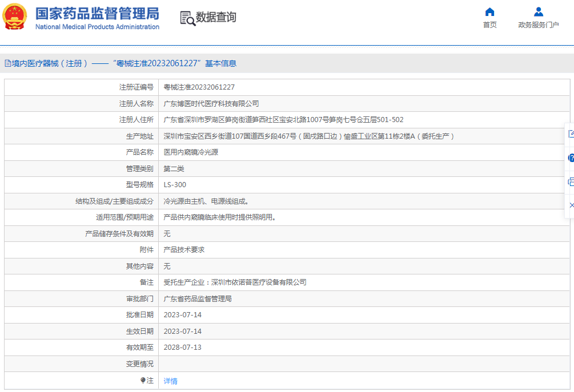Screen dimensions: 574x392
Task: Click the 适用范围/预期用途 label
Action: tap(125, 217)
